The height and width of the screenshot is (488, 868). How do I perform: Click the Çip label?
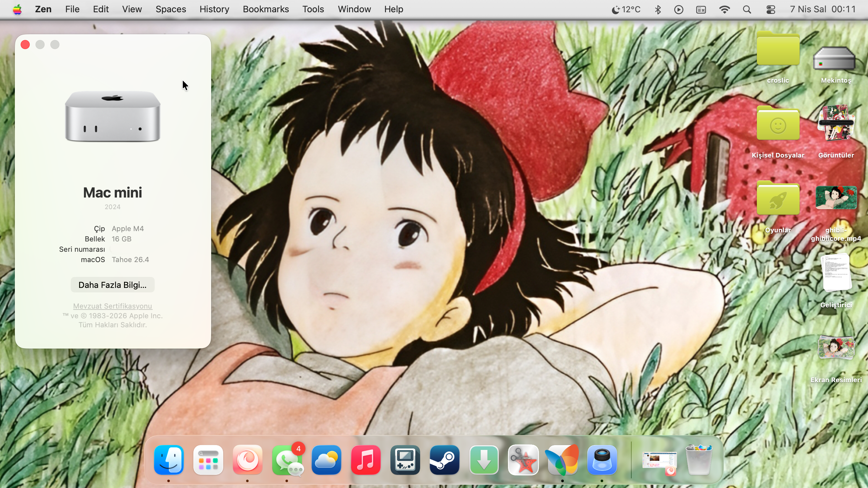(99, 229)
